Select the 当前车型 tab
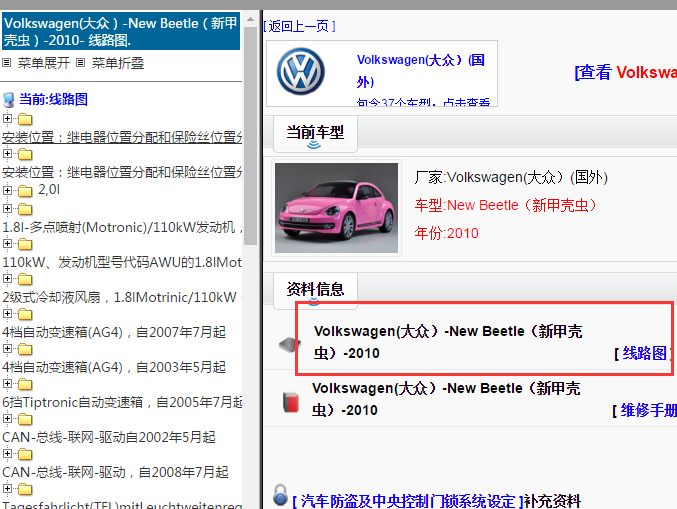The width and height of the screenshot is (677, 509). point(315,133)
